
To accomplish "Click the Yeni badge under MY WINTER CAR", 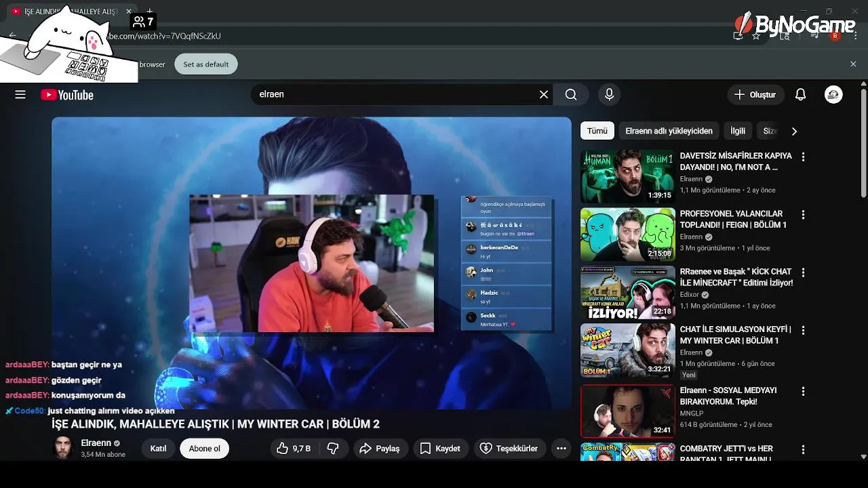I will (x=689, y=375).
